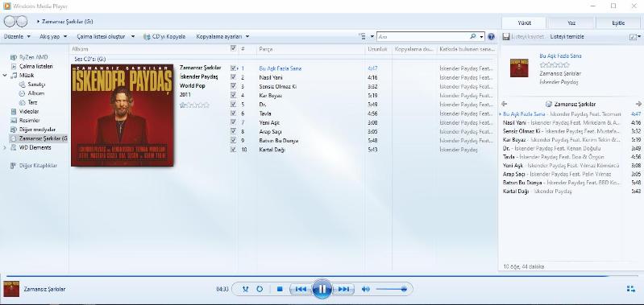The image size is (644, 305).
Task: Skip to the previous track
Action: pos(301,289)
